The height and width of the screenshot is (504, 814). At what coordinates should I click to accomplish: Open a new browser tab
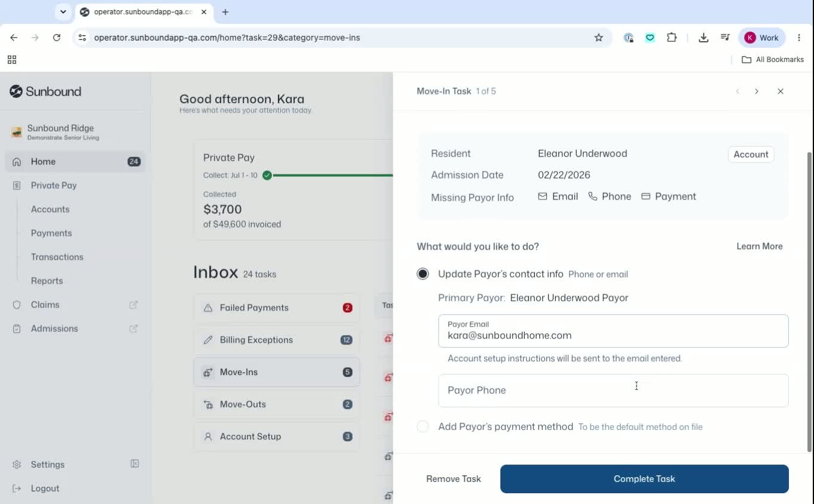coord(225,12)
